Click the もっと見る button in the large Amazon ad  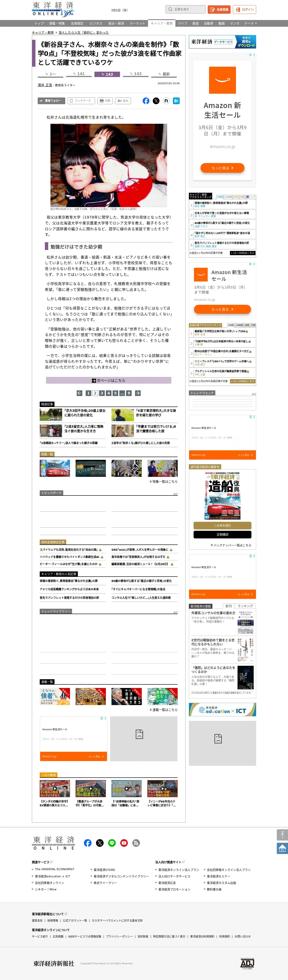click(223, 168)
